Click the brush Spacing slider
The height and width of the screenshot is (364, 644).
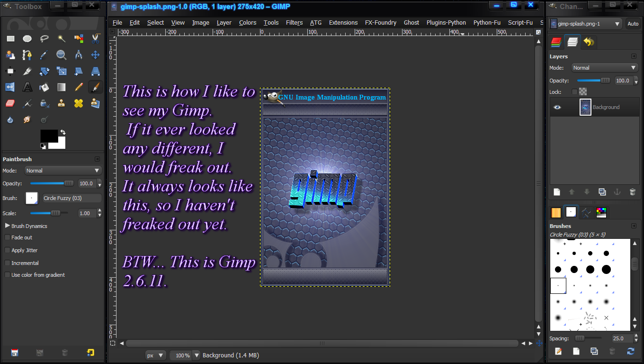[x=588, y=338]
